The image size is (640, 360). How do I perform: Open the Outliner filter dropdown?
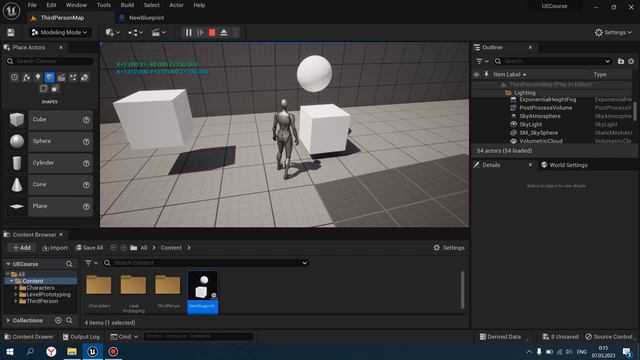tap(482, 61)
